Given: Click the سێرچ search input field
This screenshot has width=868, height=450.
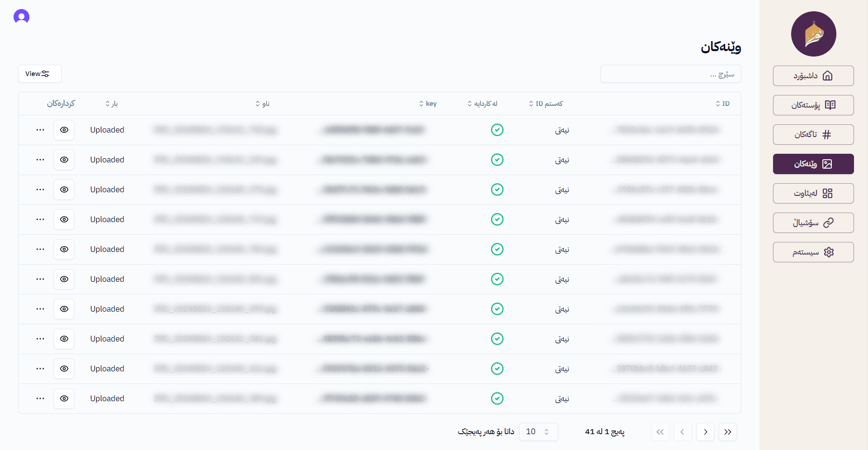Looking at the screenshot, I should [670, 74].
